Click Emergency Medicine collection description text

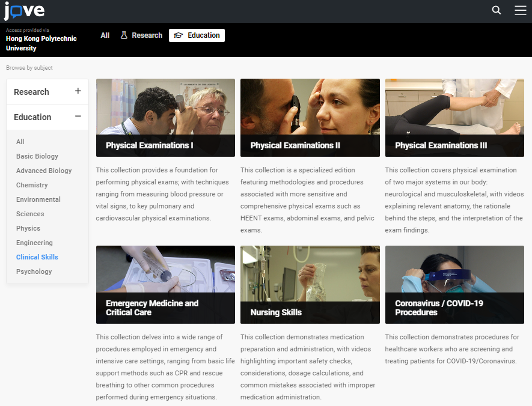point(165,367)
